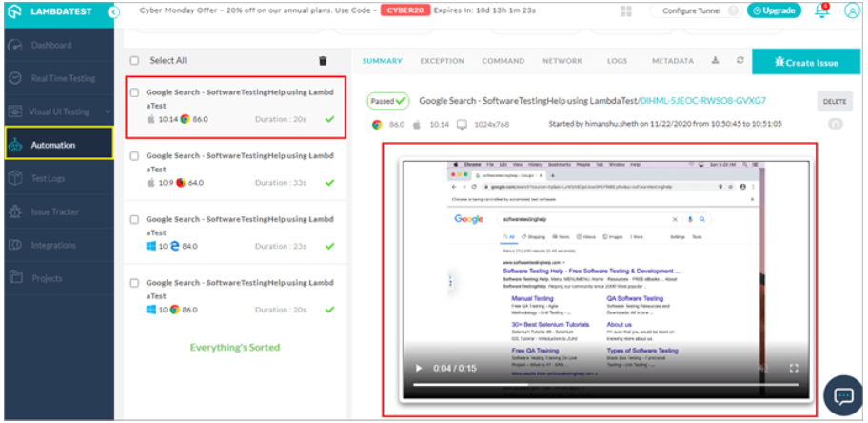This screenshot has width=868, height=423.
Task: Click the Upgrade button
Action: pos(774,10)
